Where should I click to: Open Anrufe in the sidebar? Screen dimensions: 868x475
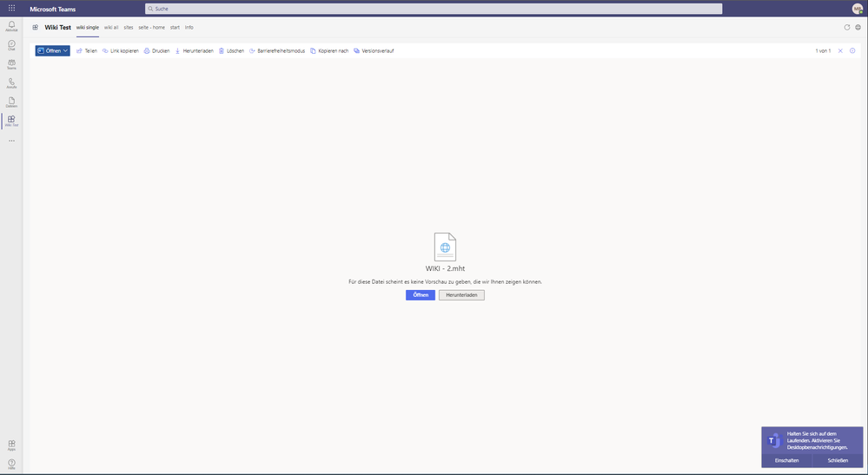pyautogui.click(x=11, y=83)
